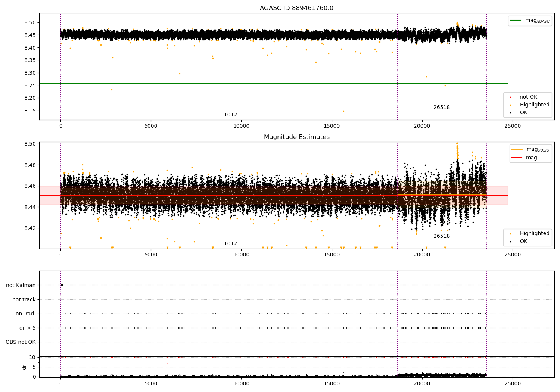Click the 15000 x-axis tick of bottom plot
This screenshot has height=392, width=560.
click(x=332, y=383)
